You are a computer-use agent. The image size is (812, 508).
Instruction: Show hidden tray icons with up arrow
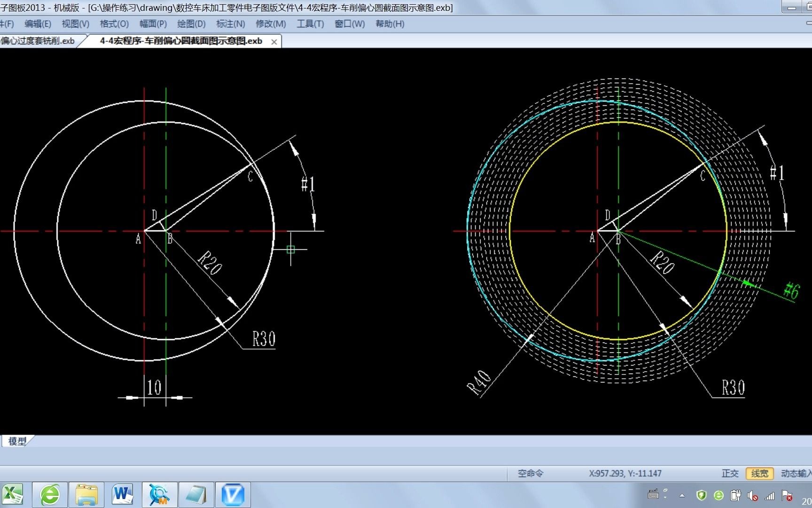(682, 495)
